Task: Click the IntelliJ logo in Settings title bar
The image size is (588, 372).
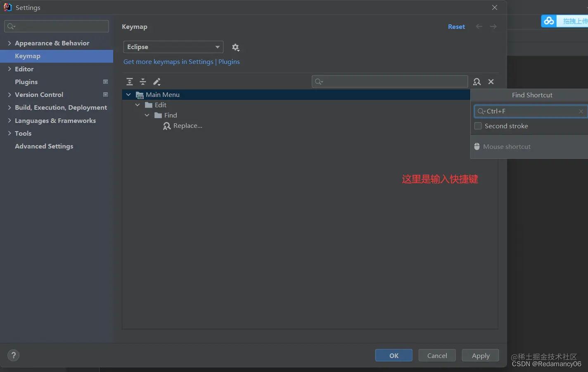Action: (x=7, y=7)
